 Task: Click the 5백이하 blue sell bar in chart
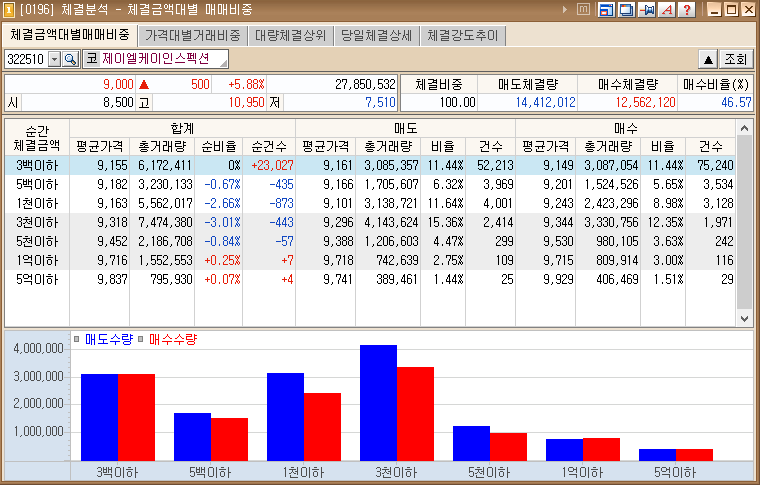(x=192, y=437)
